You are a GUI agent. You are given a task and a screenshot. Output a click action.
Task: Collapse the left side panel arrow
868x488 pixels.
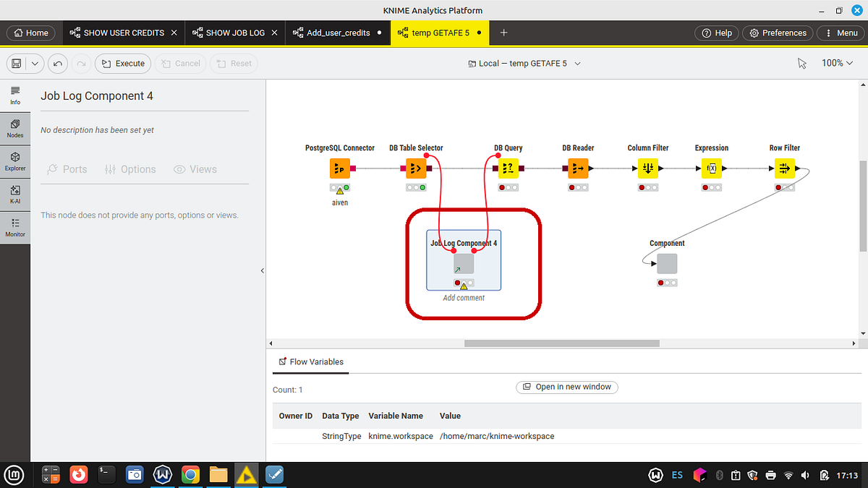[x=263, y=270]
